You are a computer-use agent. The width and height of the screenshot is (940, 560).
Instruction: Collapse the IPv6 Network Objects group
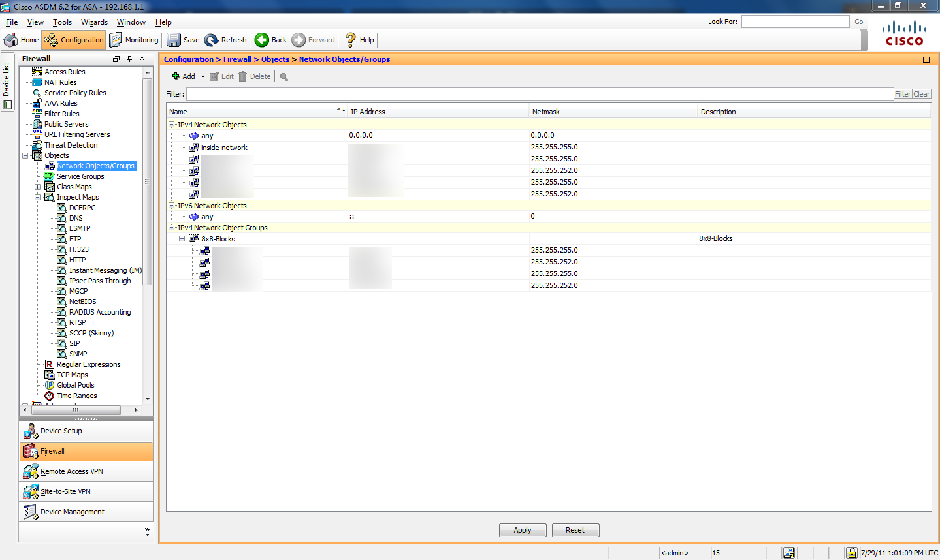tap(172, 206)
